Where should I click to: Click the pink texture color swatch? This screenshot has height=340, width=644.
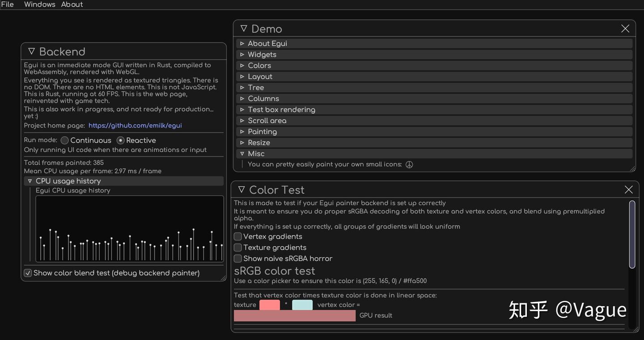pos(270,305)
